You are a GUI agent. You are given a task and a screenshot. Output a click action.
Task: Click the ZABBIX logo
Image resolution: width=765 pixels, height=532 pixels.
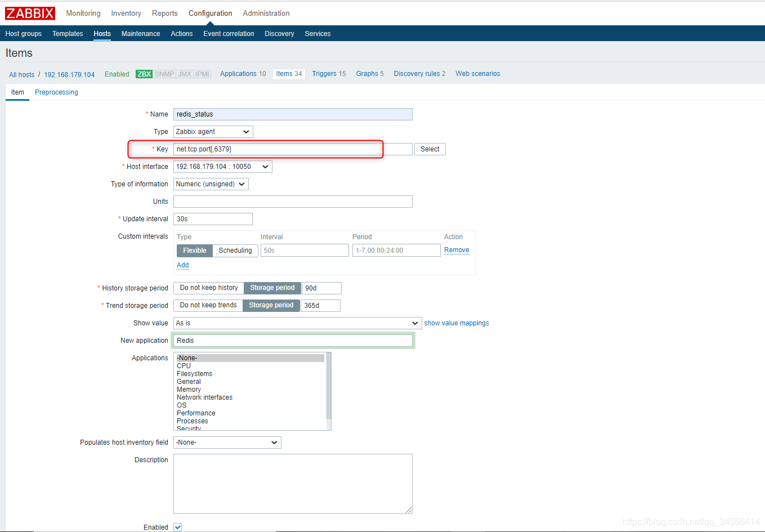(x=30, y=13)
